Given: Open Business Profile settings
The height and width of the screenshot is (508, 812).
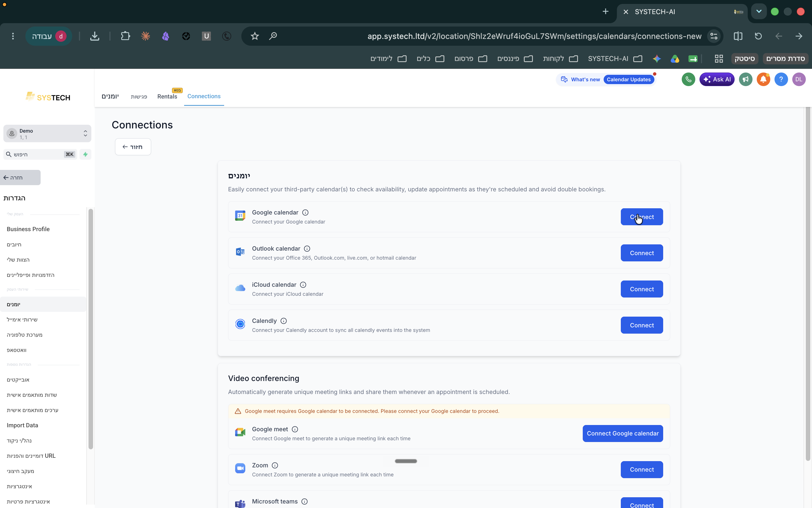Looking at the screenshot, I should point(28,229).
